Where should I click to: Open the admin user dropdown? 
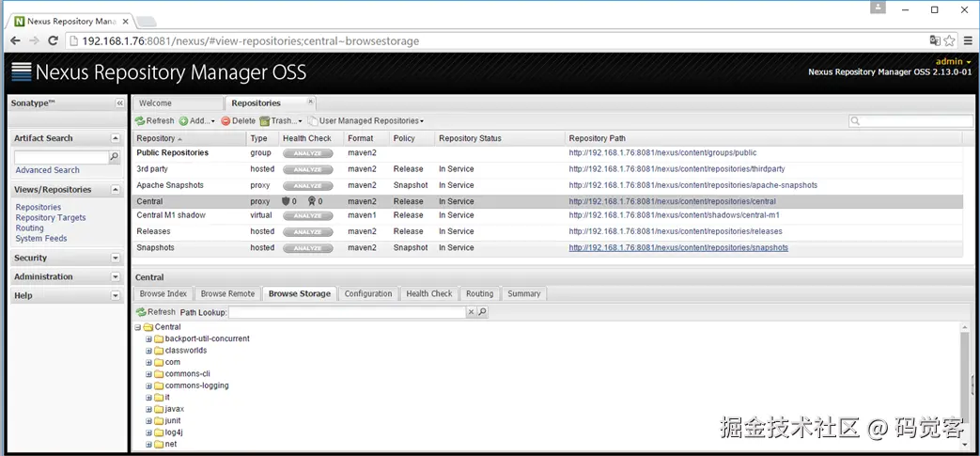pyautogui.click(x=953, y=61)
